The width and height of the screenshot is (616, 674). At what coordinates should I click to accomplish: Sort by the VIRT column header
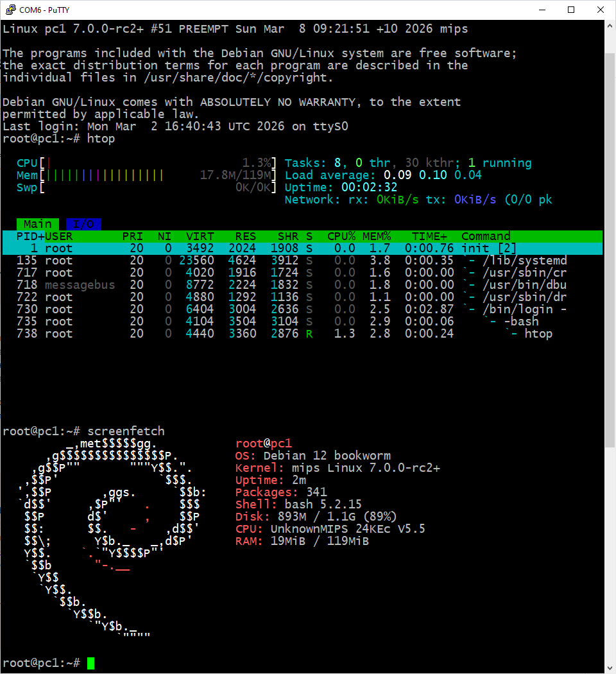(x=200, y=236)
